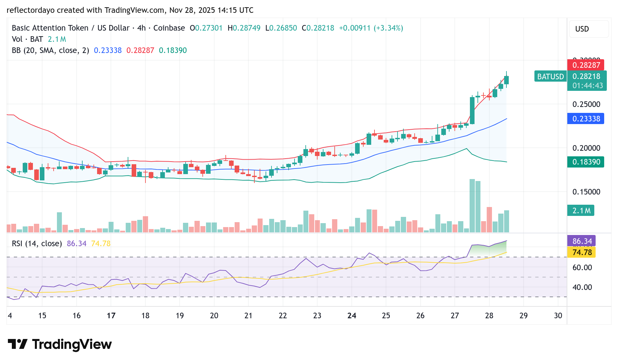Click the green 0.18390 lower band price label

(586, 162)
